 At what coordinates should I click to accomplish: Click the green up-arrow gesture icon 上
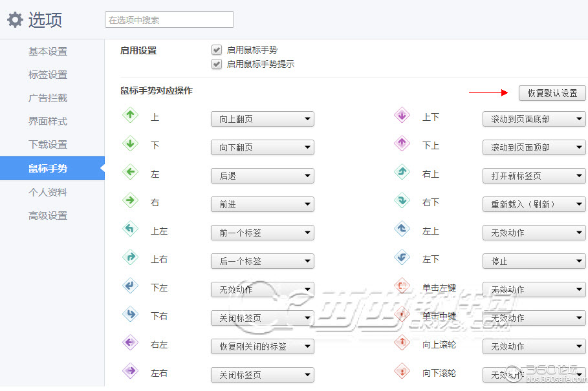[131, 115]
